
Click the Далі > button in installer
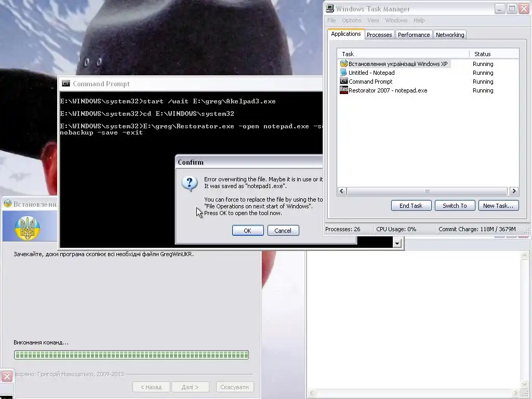point(190,387)
